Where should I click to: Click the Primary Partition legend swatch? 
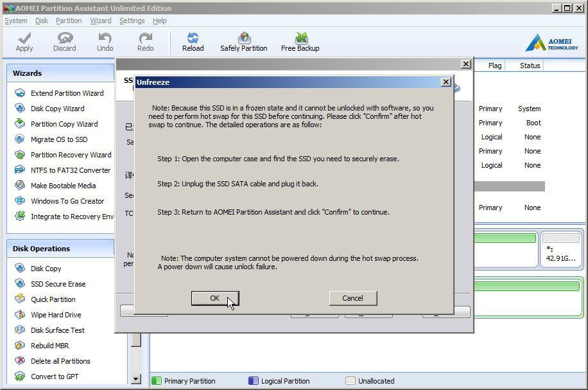(157, 380)
